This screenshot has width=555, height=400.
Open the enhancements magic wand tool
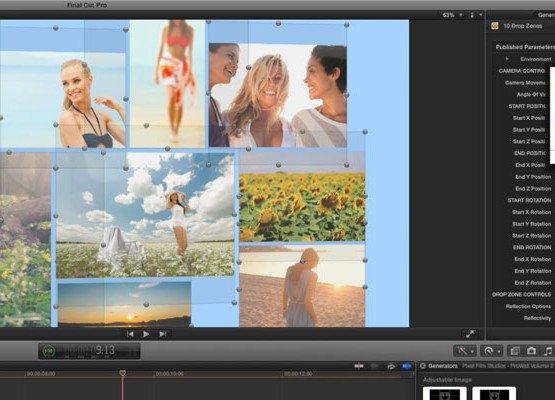(462, 351)
